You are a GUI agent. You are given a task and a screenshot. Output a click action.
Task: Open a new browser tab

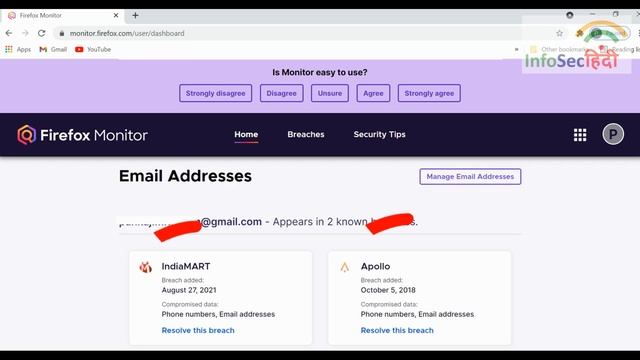pos(136,16)
